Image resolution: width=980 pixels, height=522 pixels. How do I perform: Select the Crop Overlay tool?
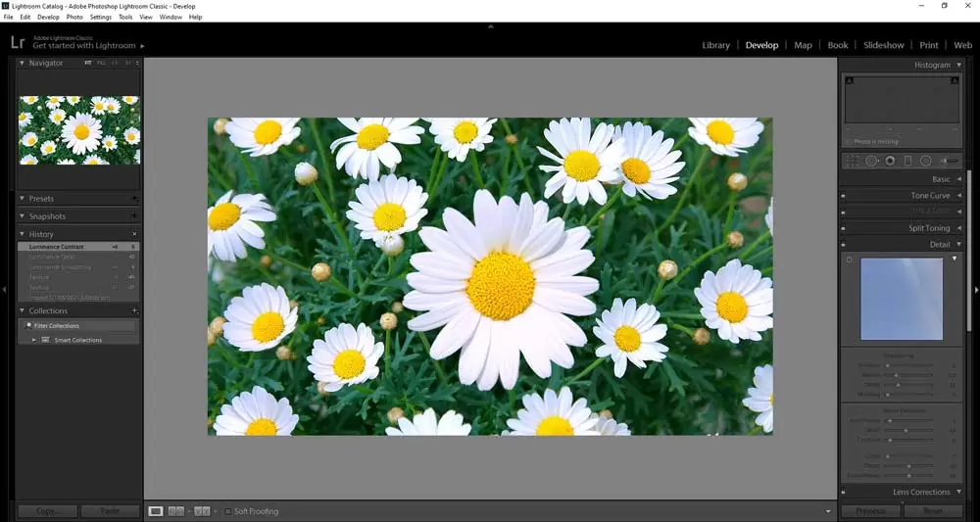pos(853,161)
